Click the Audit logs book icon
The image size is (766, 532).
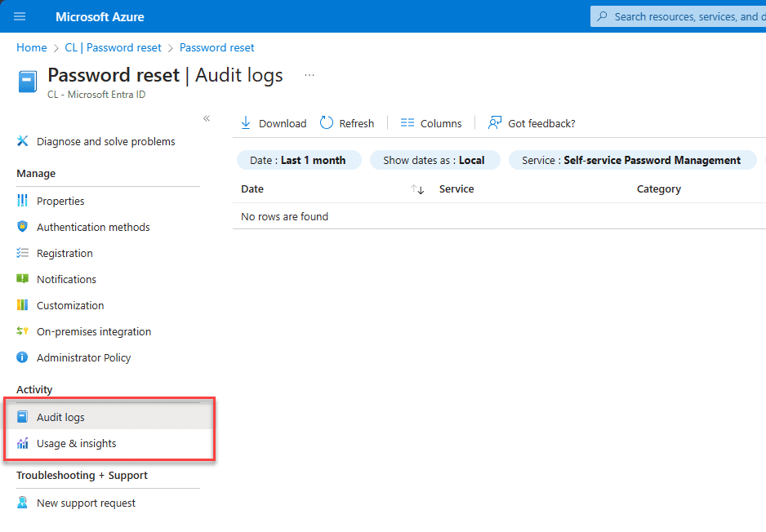(x=23, y=417)
